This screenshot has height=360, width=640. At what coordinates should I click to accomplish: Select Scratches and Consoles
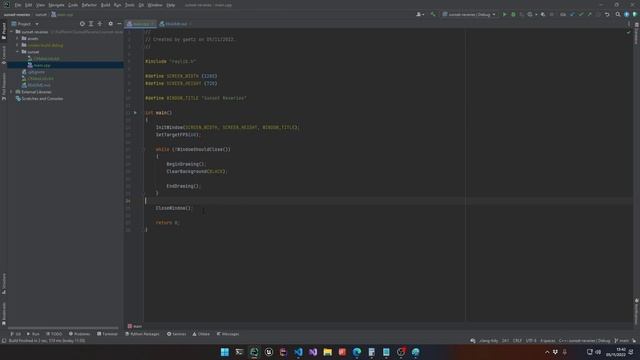click(x=39, y=98)
